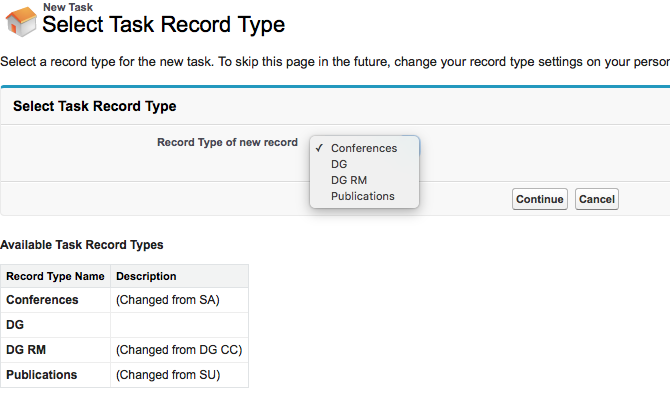This screenshot has width=670, height=416.
Task: Click DG RM in the record types table
Action: [x=24, y=350]
